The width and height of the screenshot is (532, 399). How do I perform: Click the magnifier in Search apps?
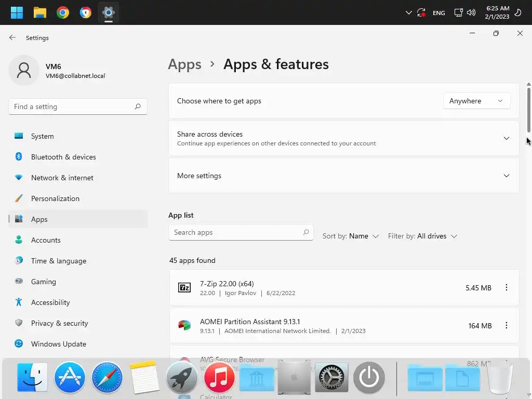(x=306, y=232)
